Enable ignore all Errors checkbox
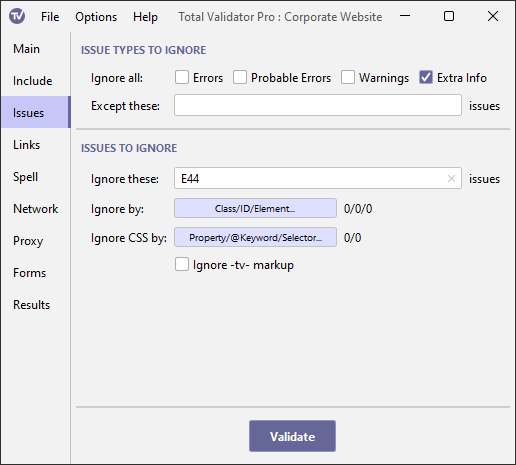Viewport: 516px width, 465px height. (182, 77)
